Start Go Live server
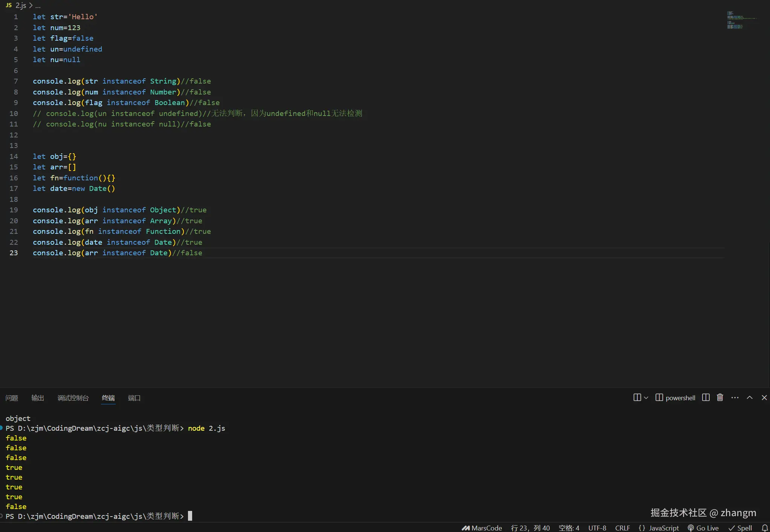 (x=703, y=528)
